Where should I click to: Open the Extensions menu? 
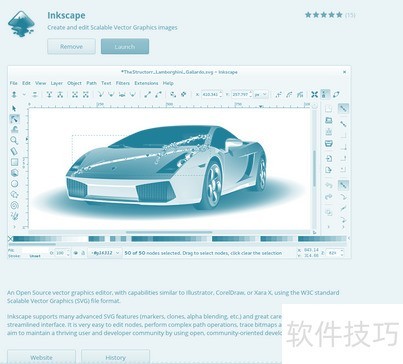[x=146, y=83]
